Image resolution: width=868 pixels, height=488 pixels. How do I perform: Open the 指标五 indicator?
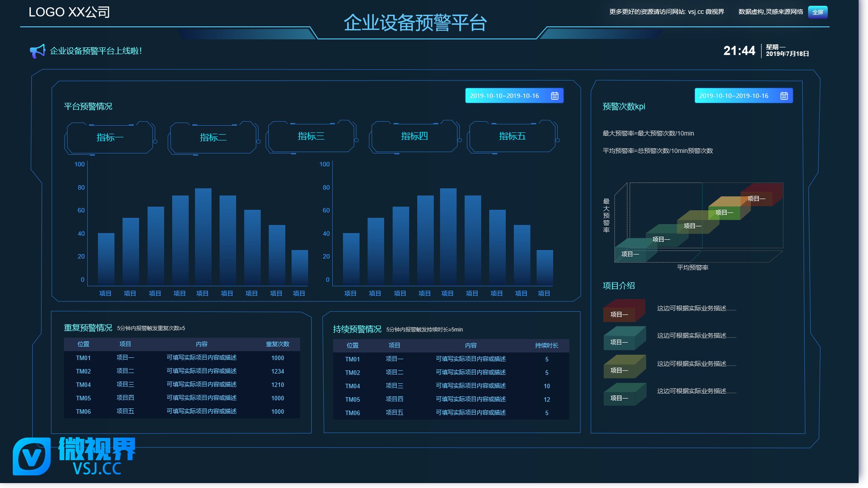click(512, 136)
